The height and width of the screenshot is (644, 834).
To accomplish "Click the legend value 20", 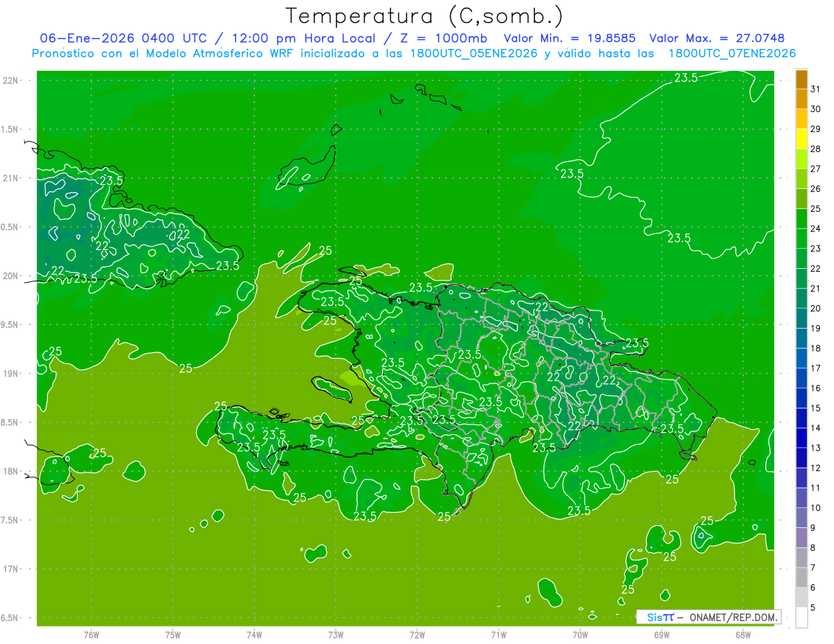I will point(816,308).
